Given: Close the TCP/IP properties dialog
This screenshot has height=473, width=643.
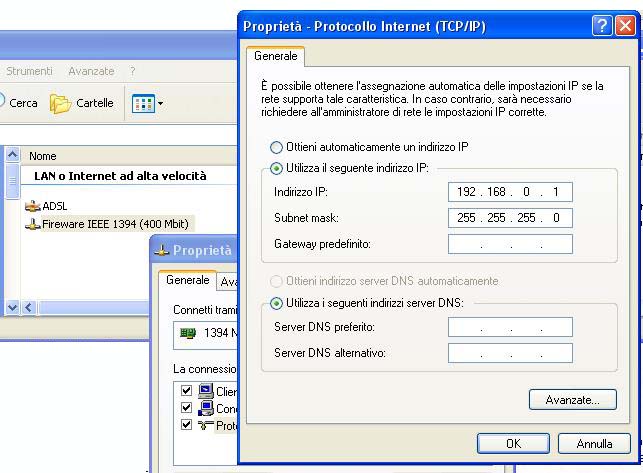Looking at the screenshot, I should [x=625, y=26].
